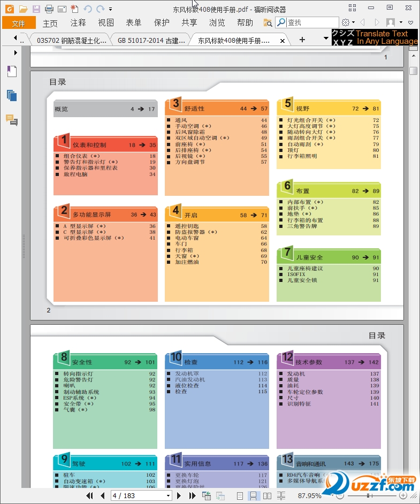Click the 遥控钥匙 entry in the 开启 section
Screen dimensions: 420x504
(x=187, y=226)
